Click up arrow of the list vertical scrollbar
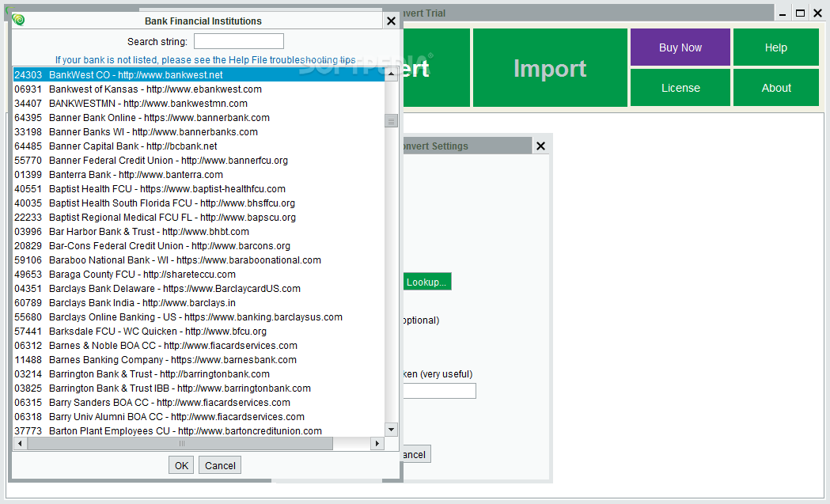This screenshot has height=504, width=830. pyautogui.click(x=391, y=74)
